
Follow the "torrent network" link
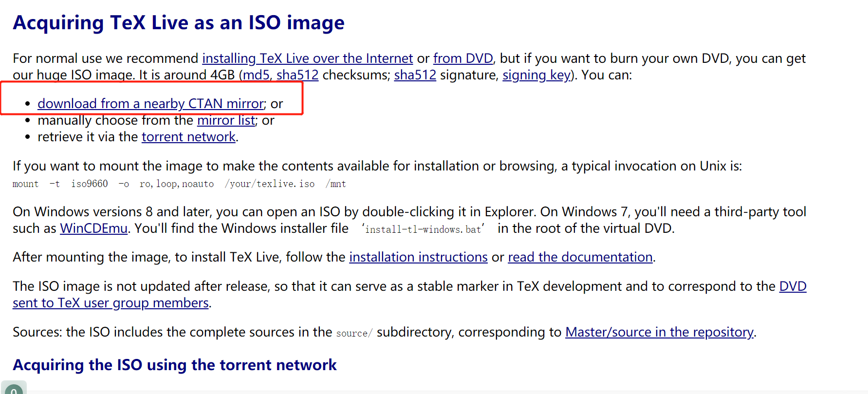188,137
